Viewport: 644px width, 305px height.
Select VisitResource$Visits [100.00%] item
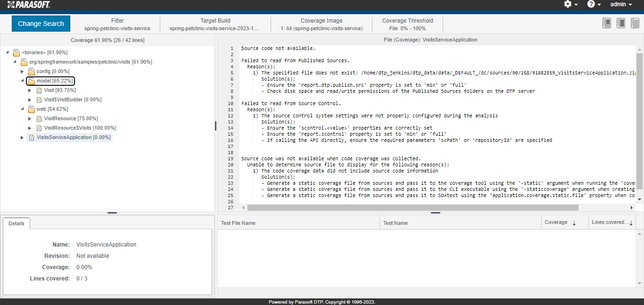pos(80,128)
